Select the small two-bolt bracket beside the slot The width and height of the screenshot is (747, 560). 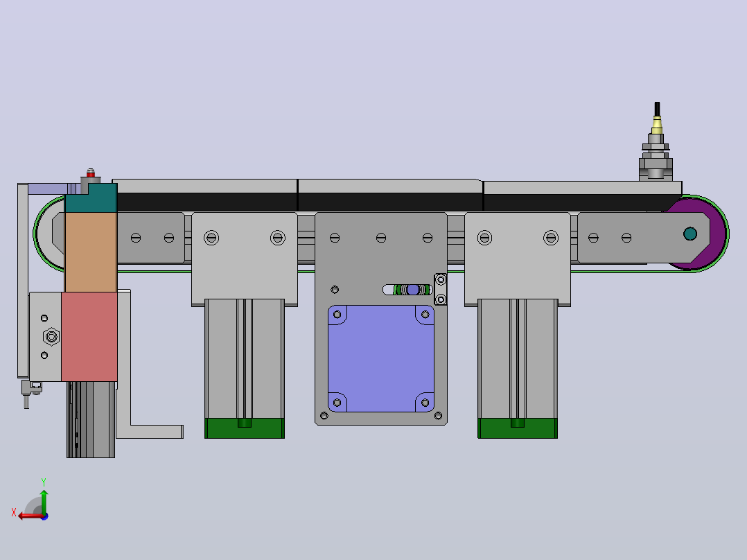point(441,289)
